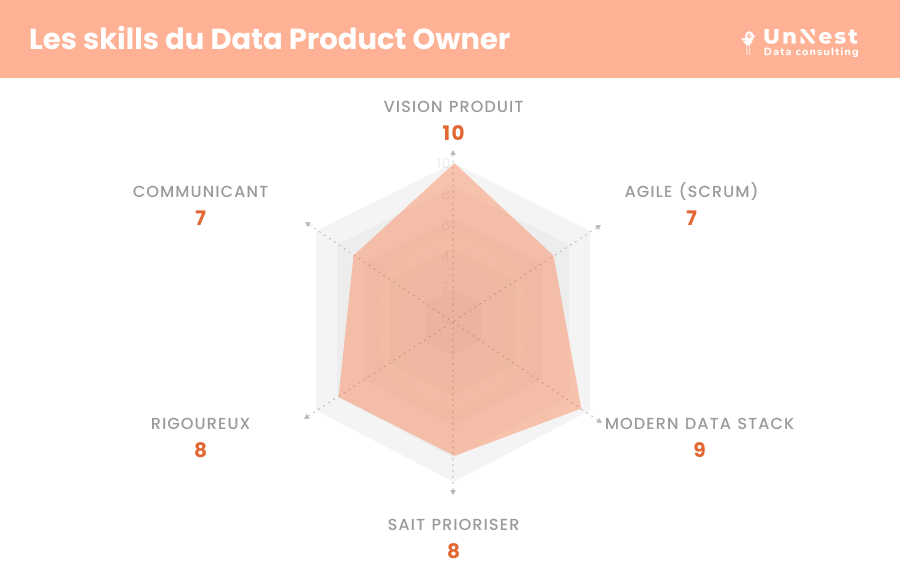The image size is (900, 567).
Task: Click the Data consulting tagline
Action: [811, 52]
